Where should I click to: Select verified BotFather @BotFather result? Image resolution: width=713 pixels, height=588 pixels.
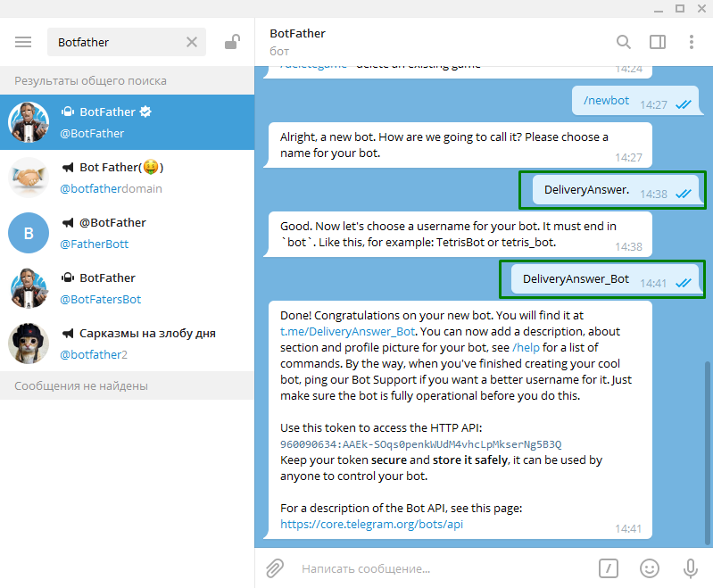pos(128,122)
